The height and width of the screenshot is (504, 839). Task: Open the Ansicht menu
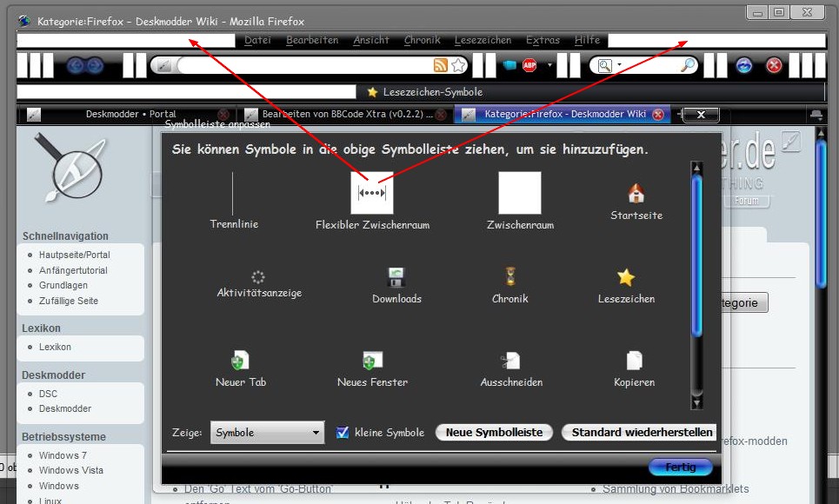coord(370,40)
